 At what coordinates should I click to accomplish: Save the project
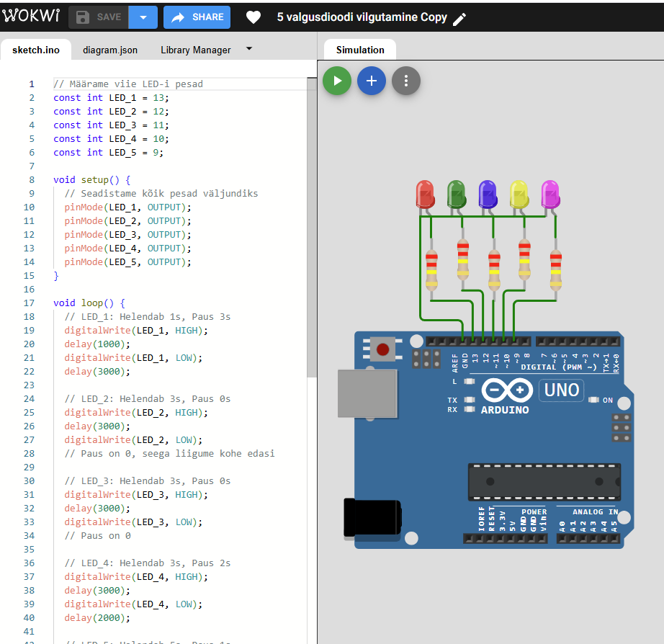(x=98, y=17)
